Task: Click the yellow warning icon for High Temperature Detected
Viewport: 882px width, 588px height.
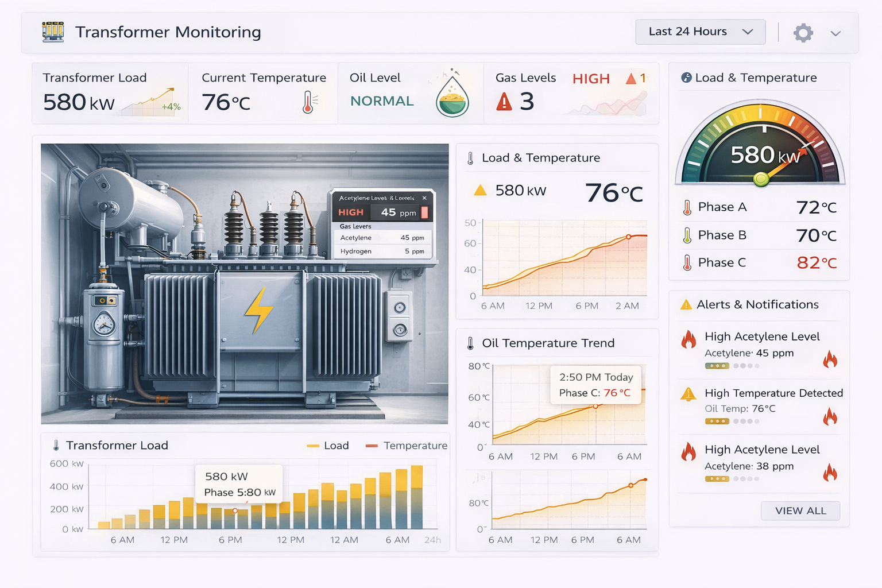Action: (x=688, y=394)
